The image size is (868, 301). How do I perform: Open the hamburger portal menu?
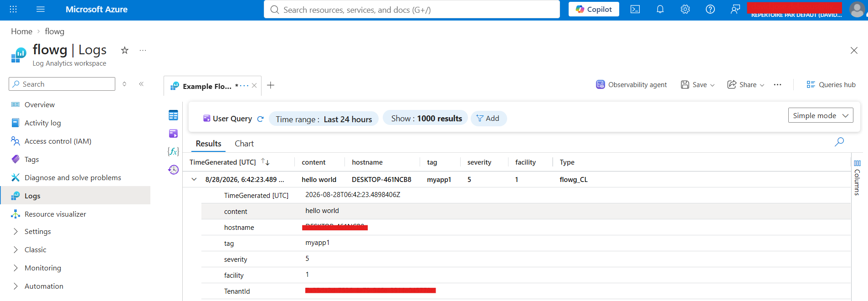41,9
